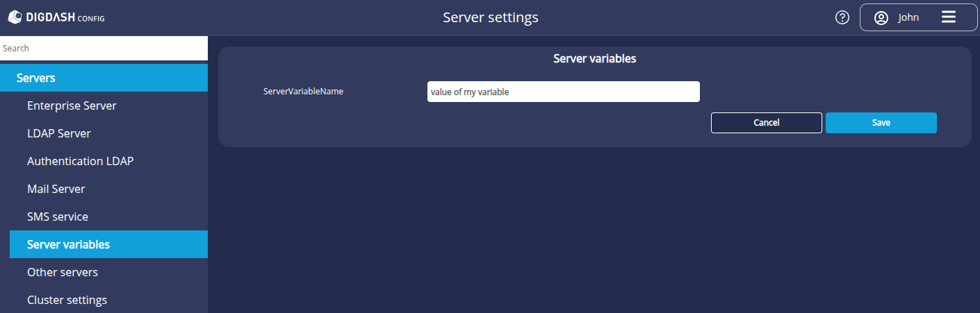Screen dimensions: 980x313
Task: Navigate to SMS service settings
Action: 58,217
